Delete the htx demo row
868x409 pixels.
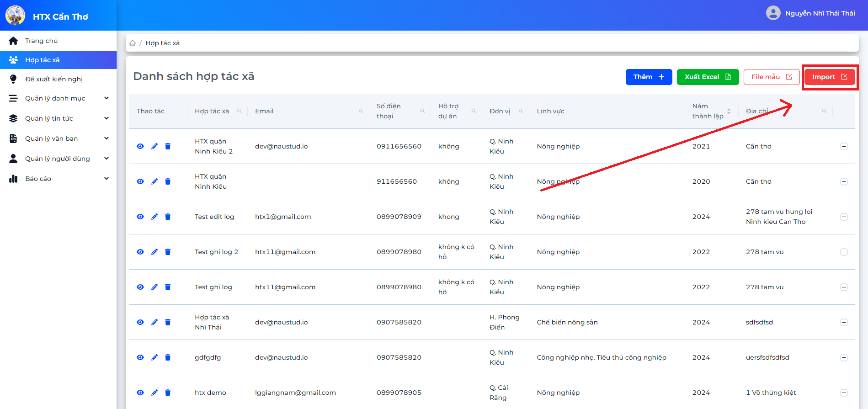tap(168, 393)
